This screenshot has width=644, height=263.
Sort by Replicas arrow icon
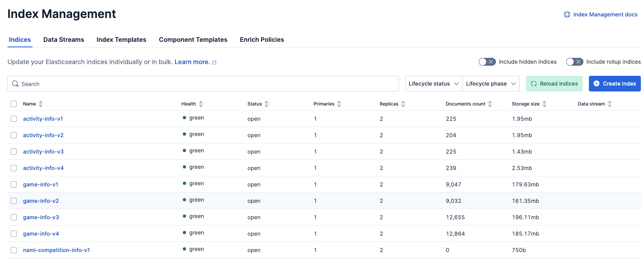point(403,104)
